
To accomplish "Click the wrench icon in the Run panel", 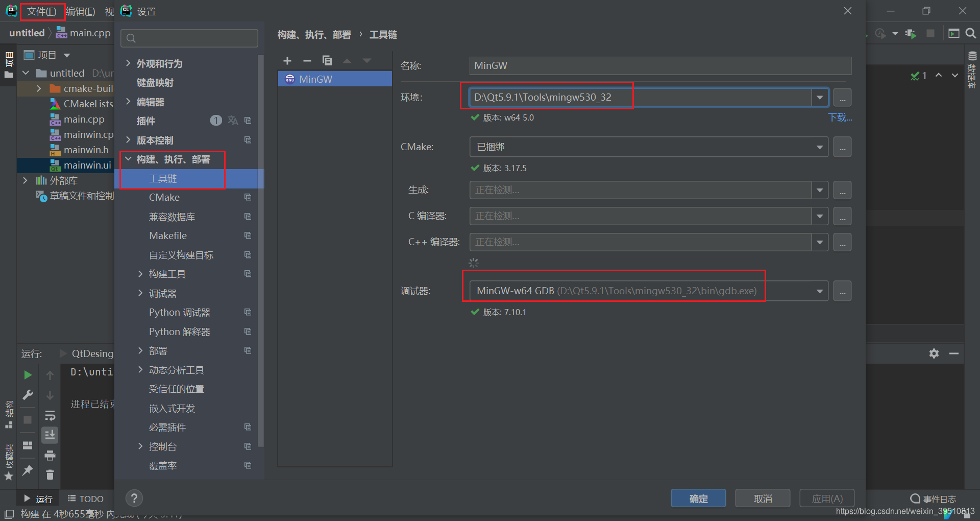I will (x=28, y=395).
